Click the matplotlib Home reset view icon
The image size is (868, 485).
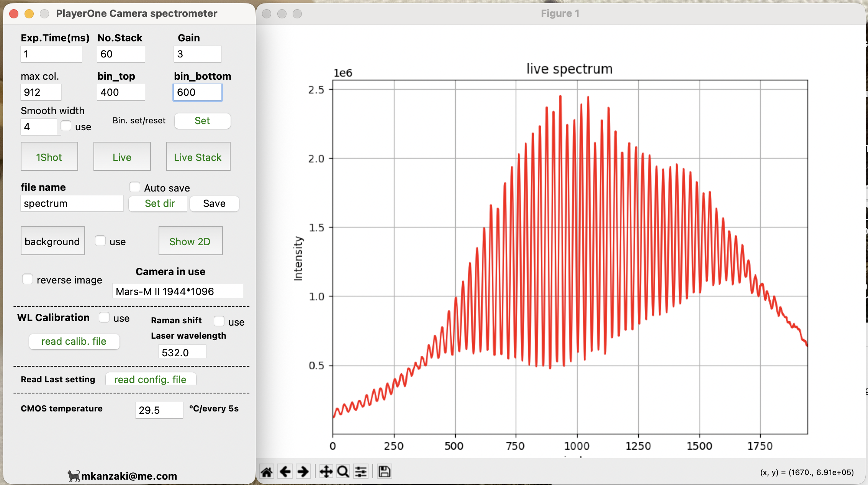click(x=267, y=472)
